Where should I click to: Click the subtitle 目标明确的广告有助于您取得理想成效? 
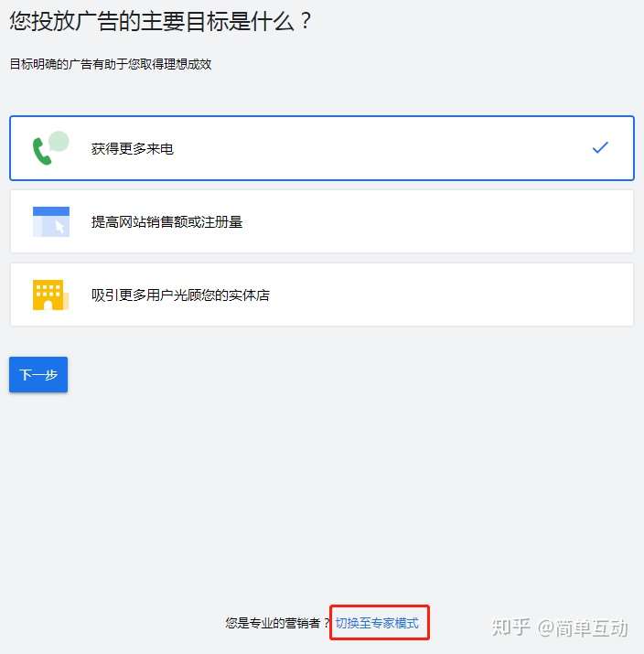tap(111, 64)
